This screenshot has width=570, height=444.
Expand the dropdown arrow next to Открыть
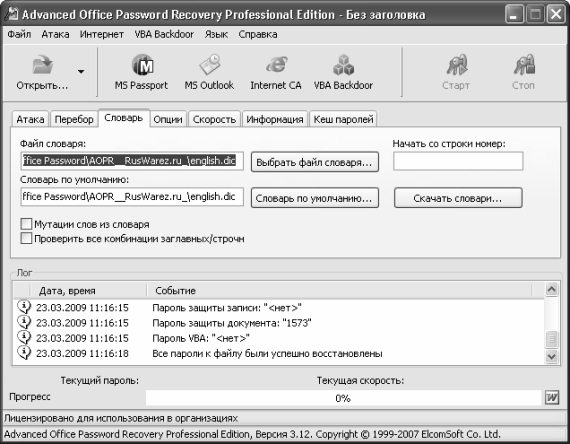81,71
